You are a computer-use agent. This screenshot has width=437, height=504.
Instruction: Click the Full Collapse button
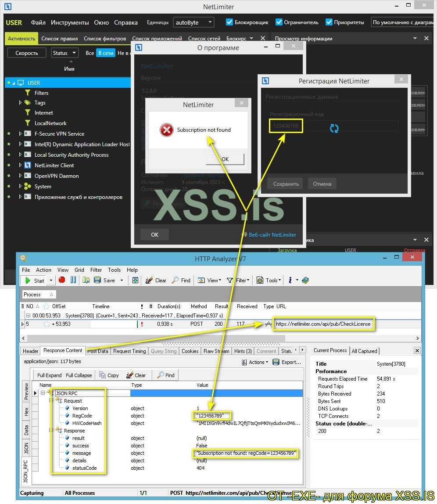pos(79,375)
